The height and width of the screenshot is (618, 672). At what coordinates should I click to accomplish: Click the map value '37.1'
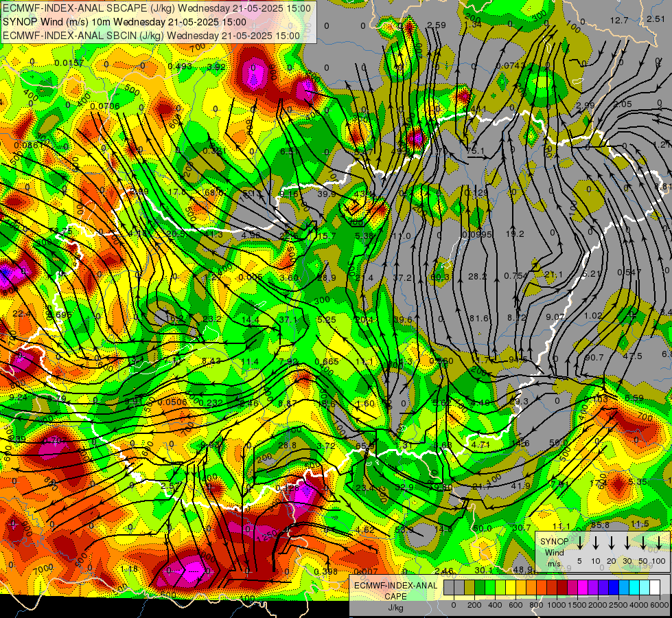coord(288,319)
